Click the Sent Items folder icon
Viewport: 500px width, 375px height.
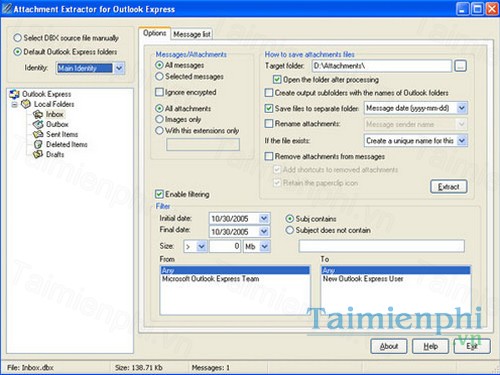click(x=38, y=134)
